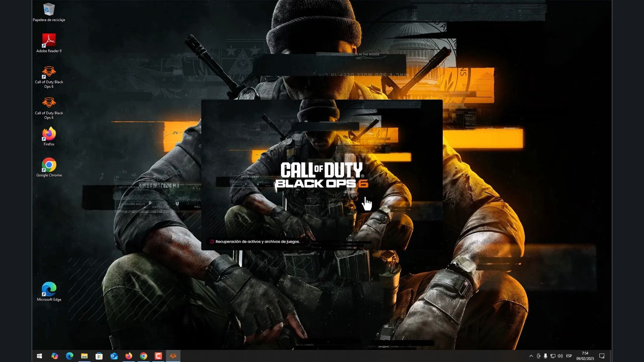Open the clock showing 7:54 and date
This screenshot has height=362, width=644.
[x=585, y=356]
